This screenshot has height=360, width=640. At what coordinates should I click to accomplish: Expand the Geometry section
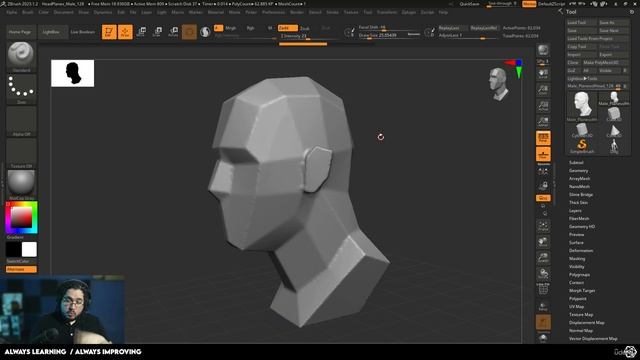coord(578,171)
